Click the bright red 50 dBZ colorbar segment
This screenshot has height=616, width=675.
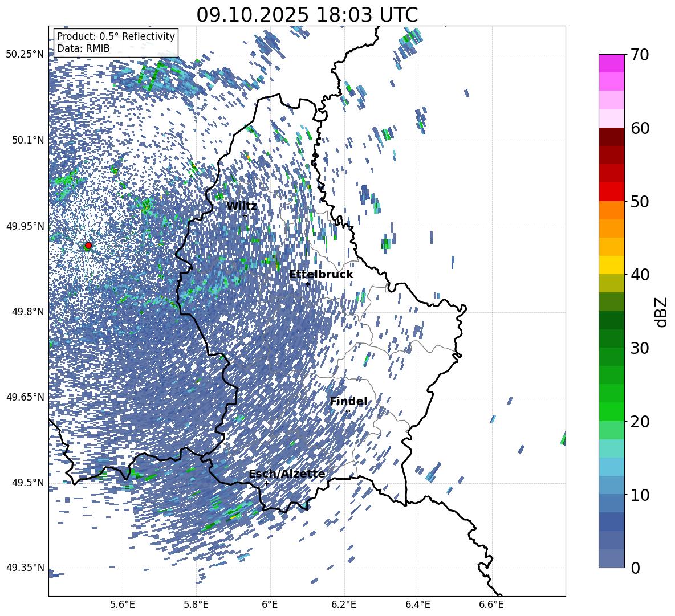[x=611, y=192]
